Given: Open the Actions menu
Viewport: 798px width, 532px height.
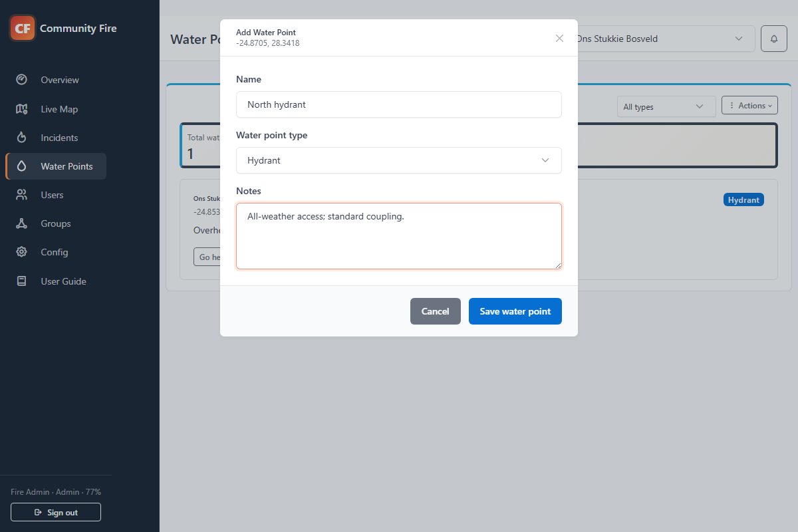Looking at the screenshot, I should pos(749,105).
